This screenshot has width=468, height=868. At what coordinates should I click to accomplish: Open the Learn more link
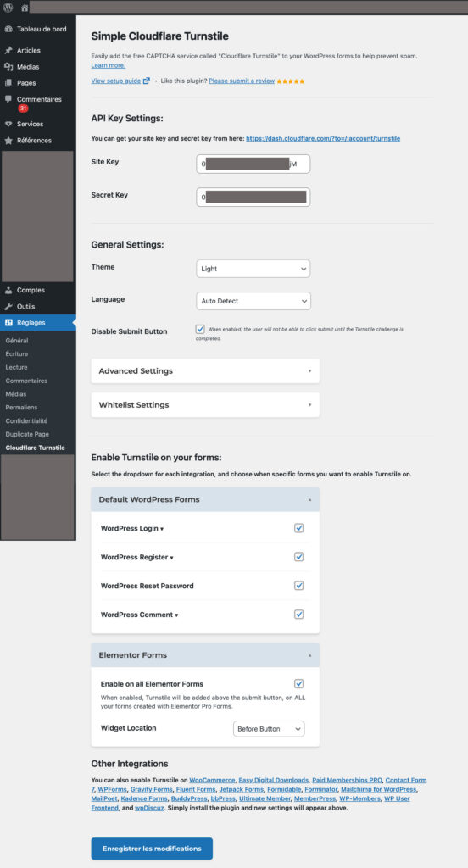click(x=109, y=65)
